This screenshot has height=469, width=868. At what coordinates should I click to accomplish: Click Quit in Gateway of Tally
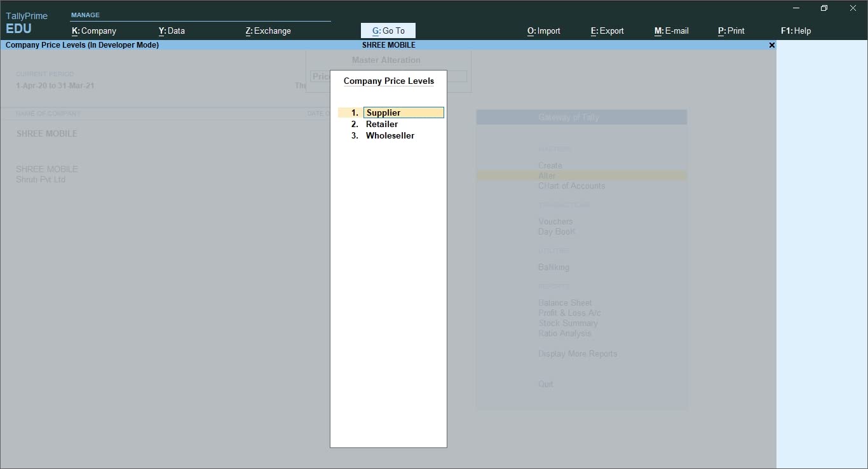pyautogui.click(x=545, y=384)
